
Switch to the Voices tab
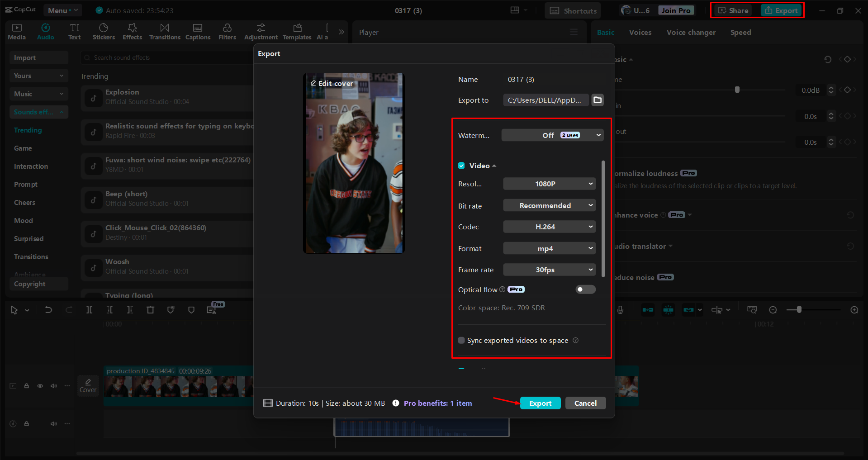(x=640, y=32)
